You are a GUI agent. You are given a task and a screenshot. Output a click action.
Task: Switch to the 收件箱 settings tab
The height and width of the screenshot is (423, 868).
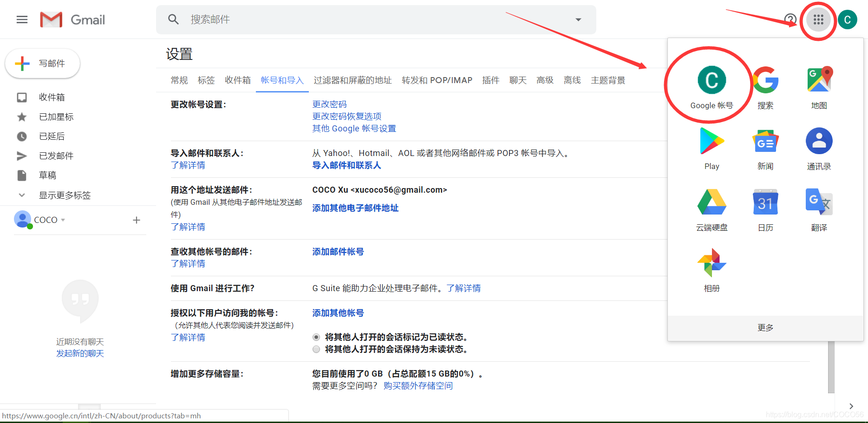(238, 80)
